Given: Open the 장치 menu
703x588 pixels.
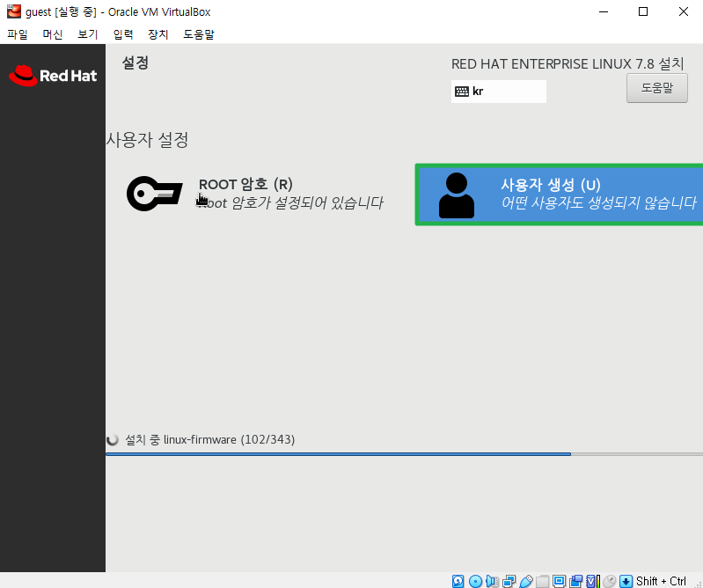Looking at the screenshot, I should pyautogui.click(x=158, y=34).
